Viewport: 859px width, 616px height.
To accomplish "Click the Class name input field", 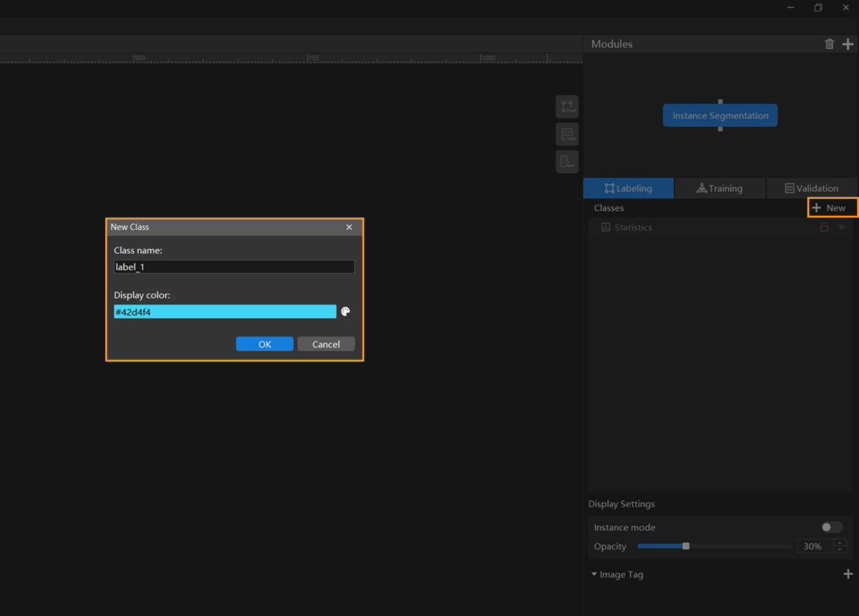I will coord(234,267).
